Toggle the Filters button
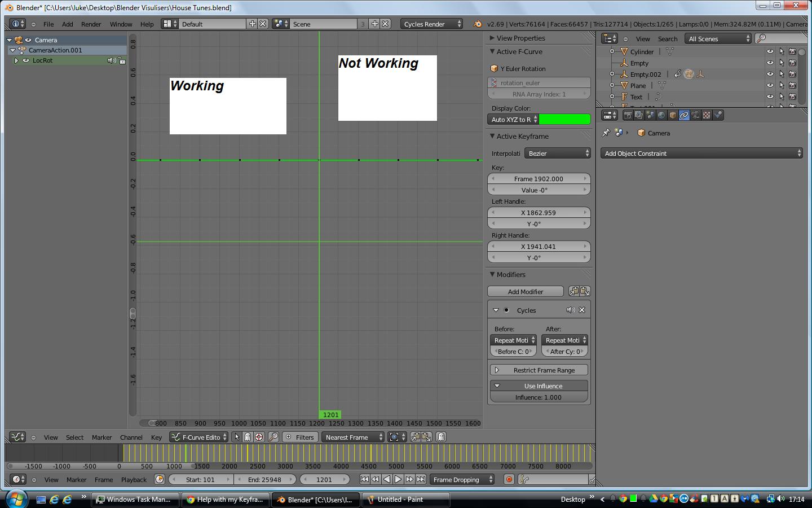The image size is (812, 508). (x=299, y=437)
